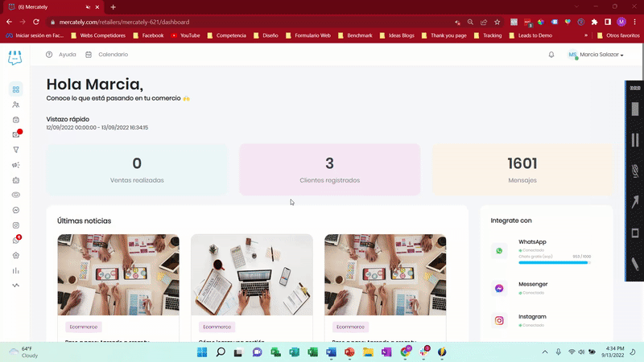Image resolution: width=644 pixels, height=362 pixels.
Task: Open the chatbot robot icon
Action: pyautogui.click(x=15, y=180)
